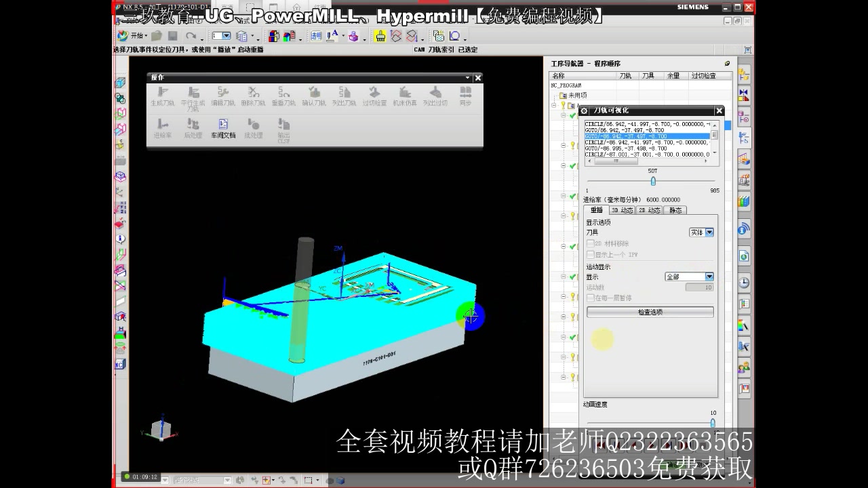Click the tool path position slider at 507
The height and width of the screenshot is (488, 868).
coord(653,181)
